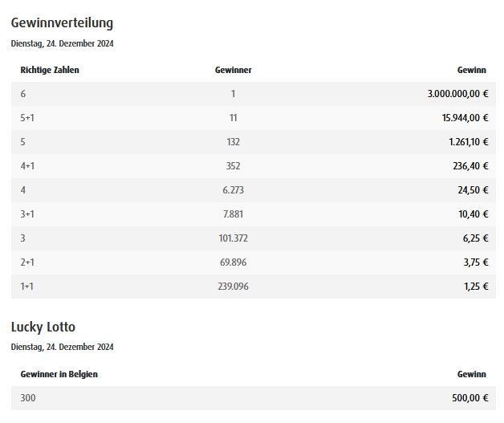Select the winner count 239.096
Image resolution: width=504 pixels, height=423 pixels.
[x=233, y=287]
